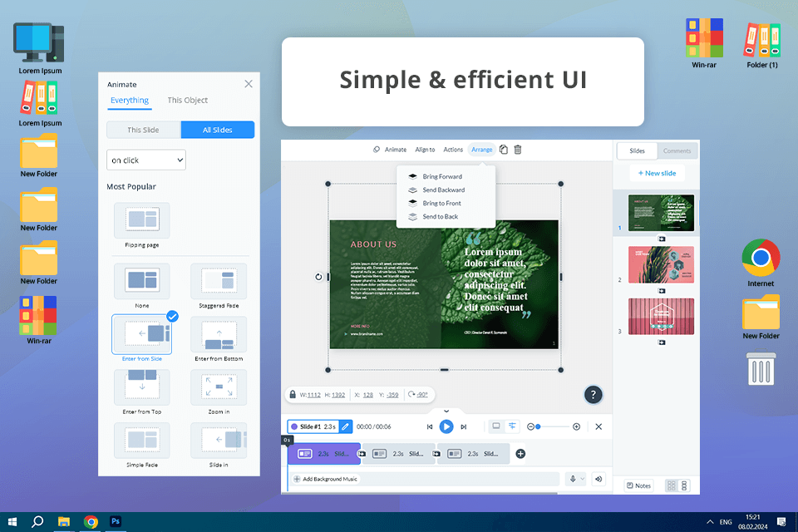Choose Bring to Front from Arrange menu
The image size is (798, 532).
tap(441, 203)
